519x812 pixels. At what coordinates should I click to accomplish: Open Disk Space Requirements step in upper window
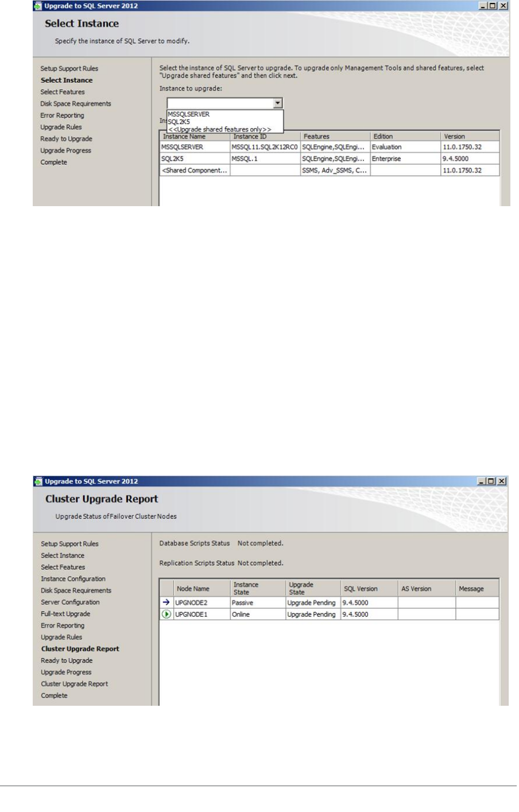pyautogui.click(x=76, y=104)
